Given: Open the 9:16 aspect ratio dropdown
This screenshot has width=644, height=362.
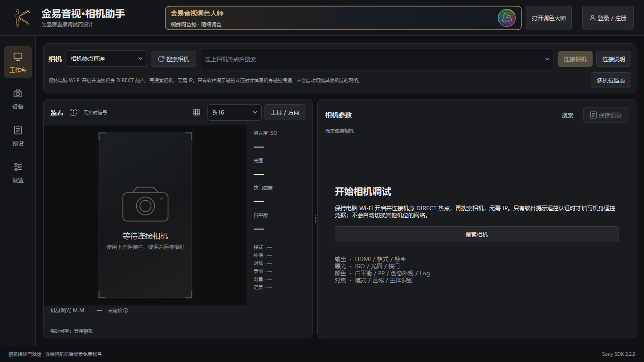Looking at the screenshot, I should click(234, 113).
